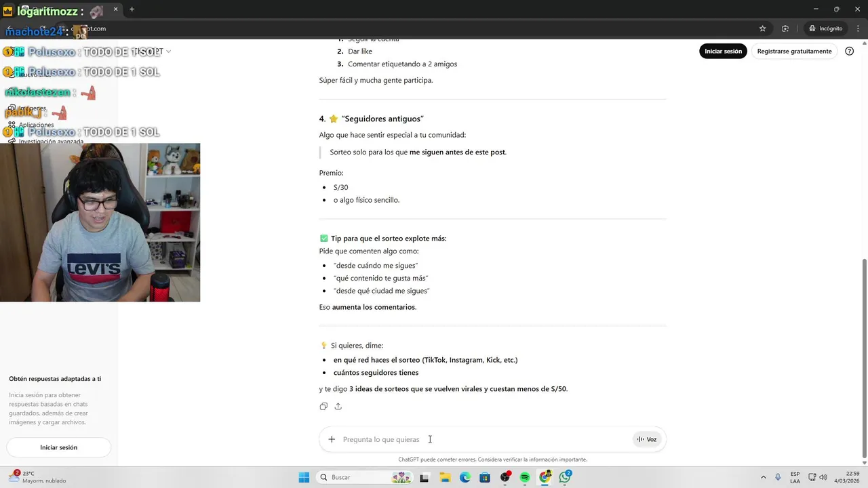The image size is (868, 488).
Task: Open Microsoft Edge from the taskbar
Action: (465, 477)
